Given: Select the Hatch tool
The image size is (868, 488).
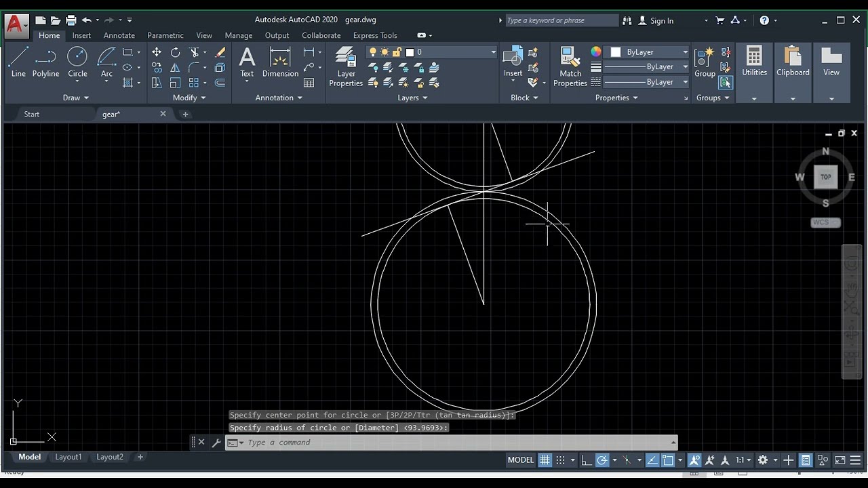Looking at the screenshot, I should pyautogui.click(x=127, y=83).
